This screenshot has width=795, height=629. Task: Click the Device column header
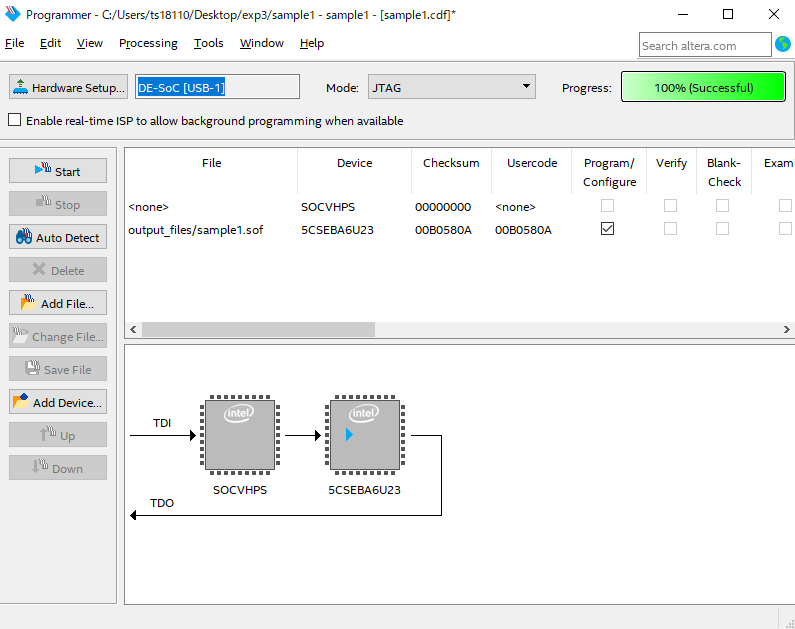(x=354, y=172)
